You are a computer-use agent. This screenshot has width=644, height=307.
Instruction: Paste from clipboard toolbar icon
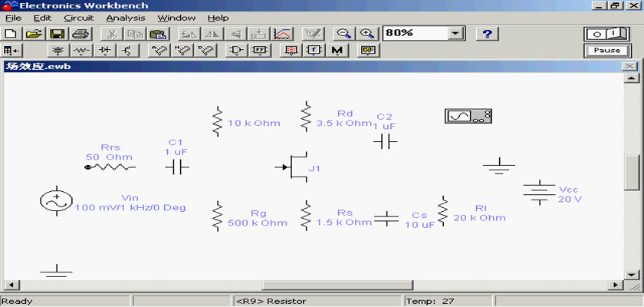157,34
